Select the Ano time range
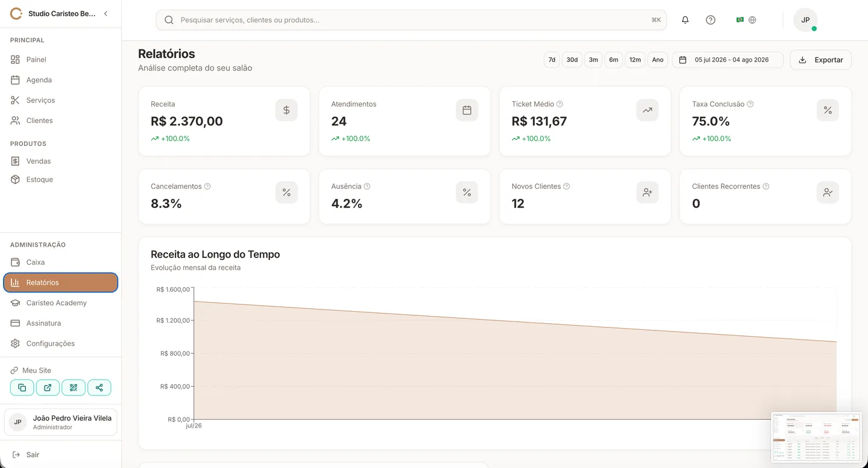The width and height of the screenshot is (868, 468). click(x=658, y=60)
